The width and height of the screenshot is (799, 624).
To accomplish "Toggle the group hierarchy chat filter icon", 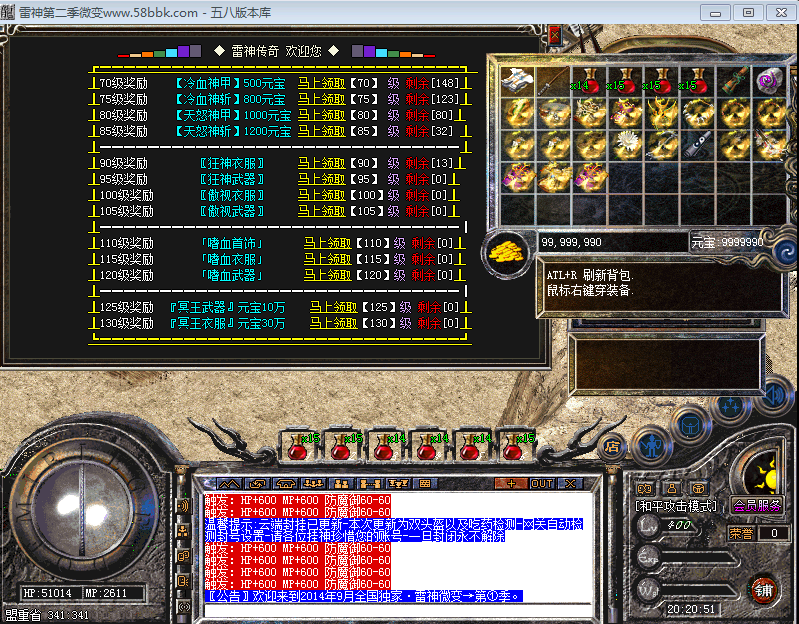I will click(183, 531).
